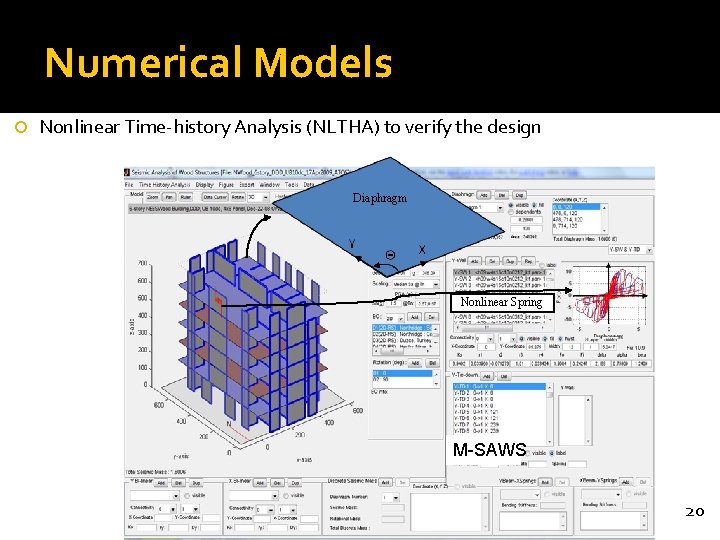Open the Window menu

pos(270,185)
